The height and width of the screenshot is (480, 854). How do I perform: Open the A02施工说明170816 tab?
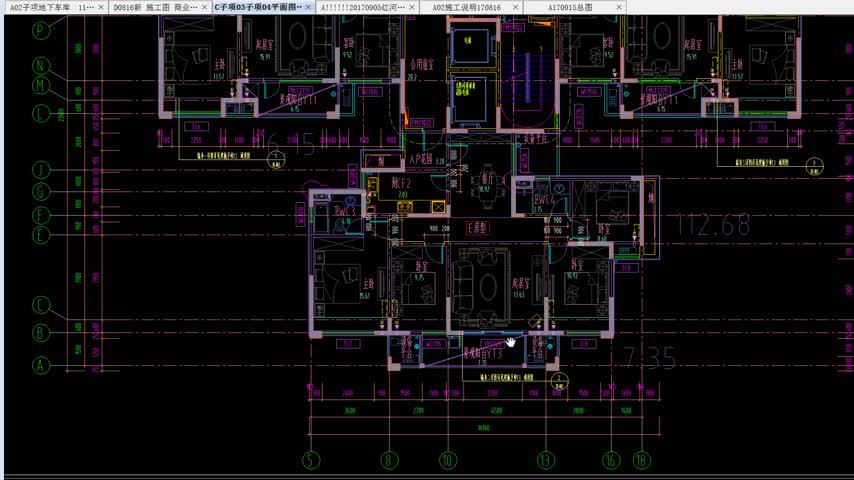(466, 7)
